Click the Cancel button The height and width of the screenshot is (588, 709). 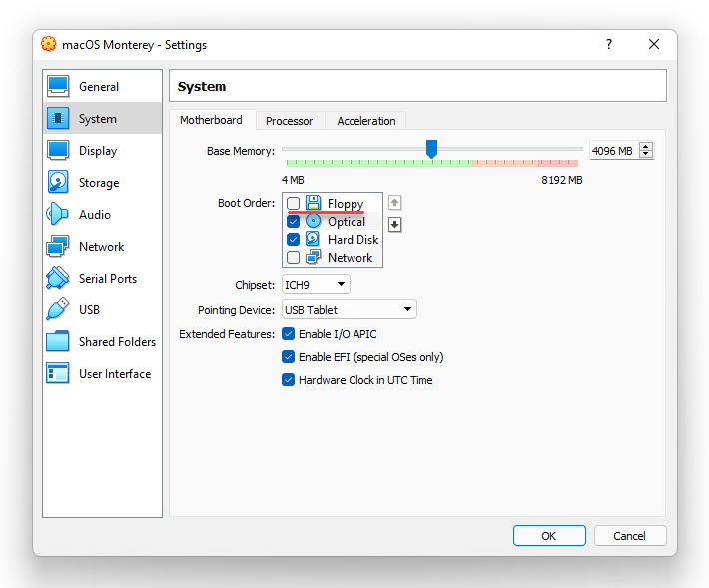(629, 535)
